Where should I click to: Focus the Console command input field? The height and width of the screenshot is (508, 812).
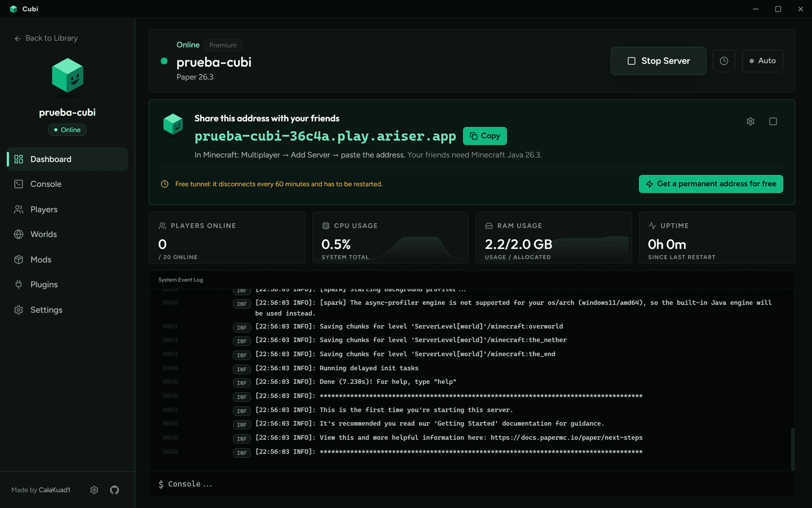[472, 484]
